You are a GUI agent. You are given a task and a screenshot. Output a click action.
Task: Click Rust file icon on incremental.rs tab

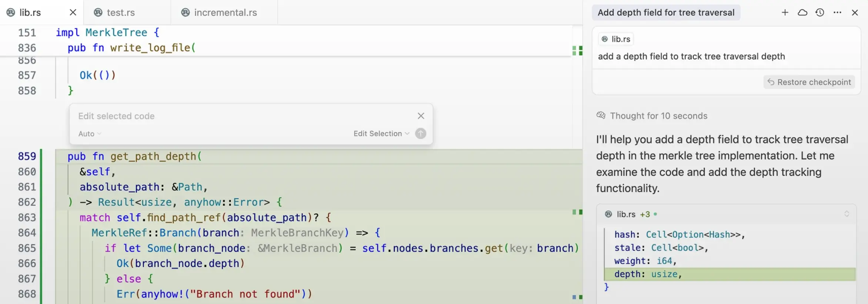pos(186,13)
